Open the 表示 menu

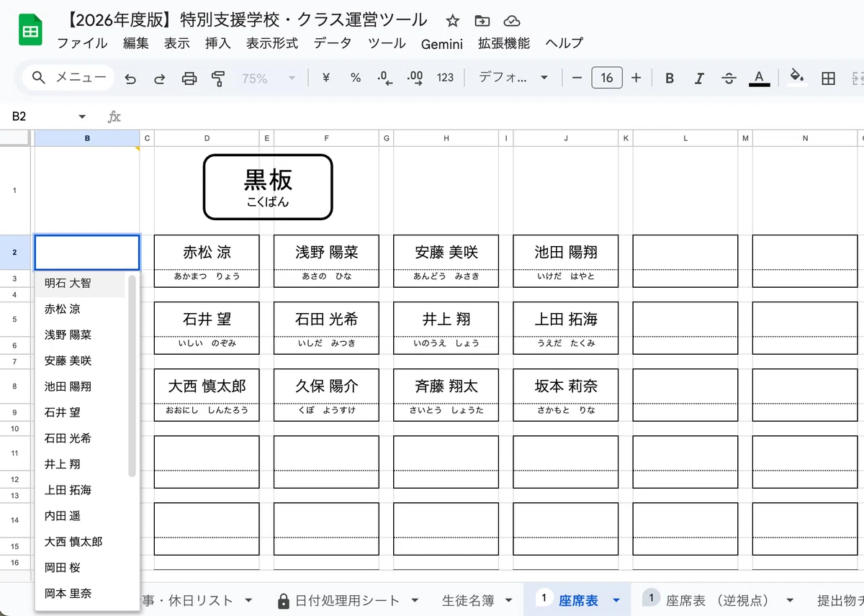click(177, 43)
